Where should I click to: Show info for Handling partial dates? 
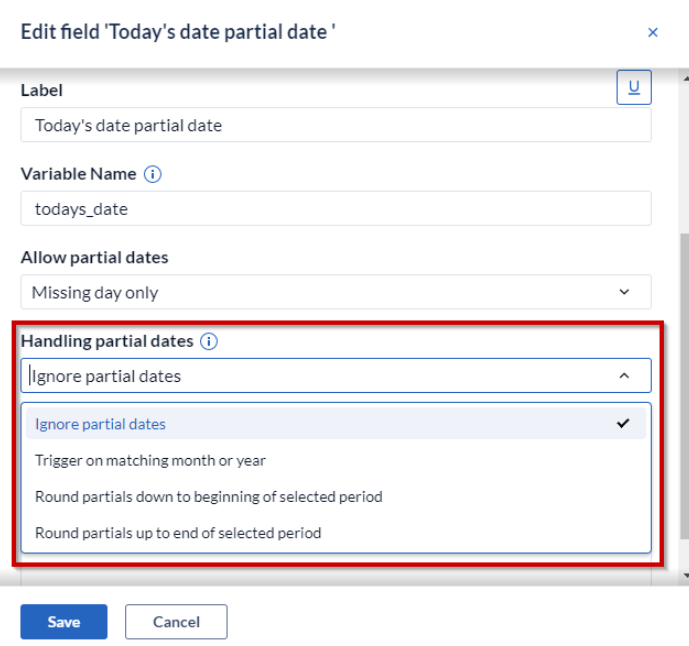(x=209, y=341)
